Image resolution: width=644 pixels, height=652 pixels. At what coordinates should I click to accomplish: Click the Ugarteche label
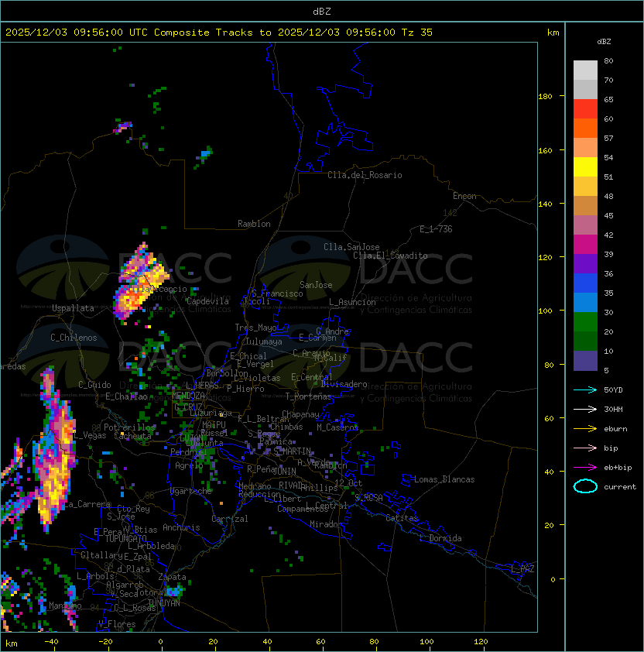pyautogui.click(x=191, y=491)
